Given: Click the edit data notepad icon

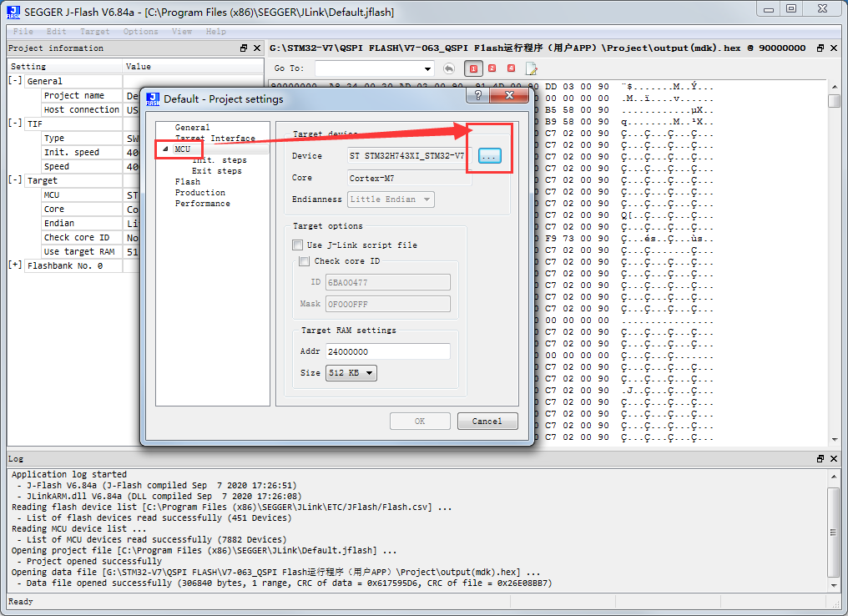Looking at the screenshot, I should (531, 68).
